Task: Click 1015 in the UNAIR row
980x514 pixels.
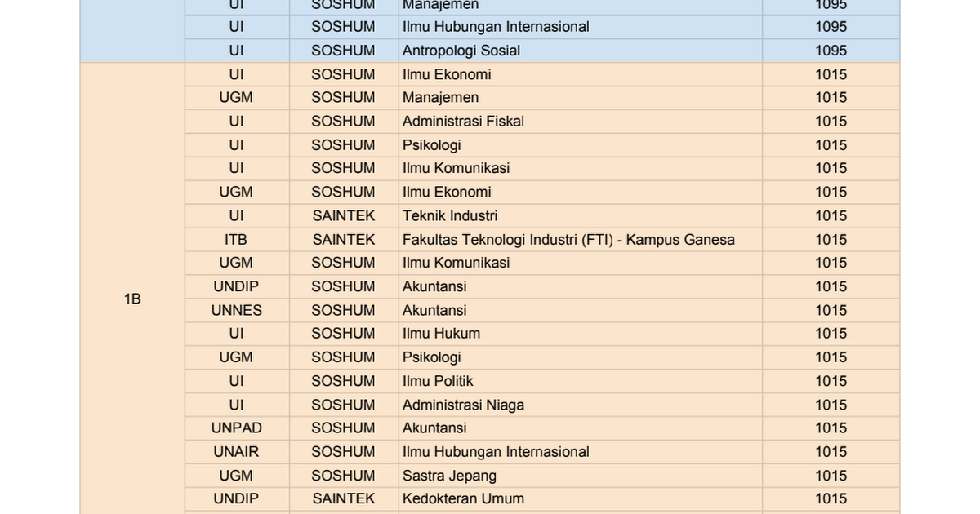Action: [x=831, y=451]
